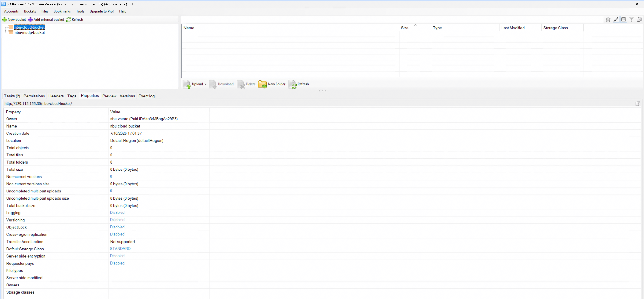Click the File types property label
The image size is (644, 299).
(x=14, y=271)
